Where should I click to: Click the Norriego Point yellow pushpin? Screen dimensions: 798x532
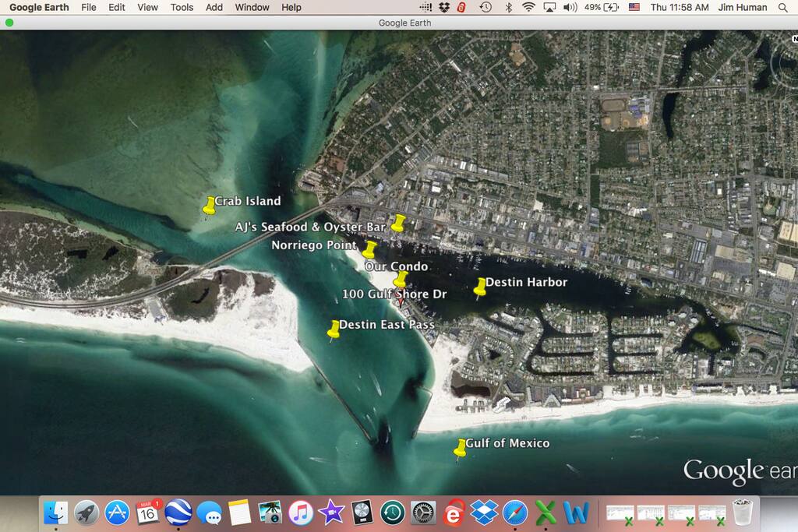[x=369, y=250]
